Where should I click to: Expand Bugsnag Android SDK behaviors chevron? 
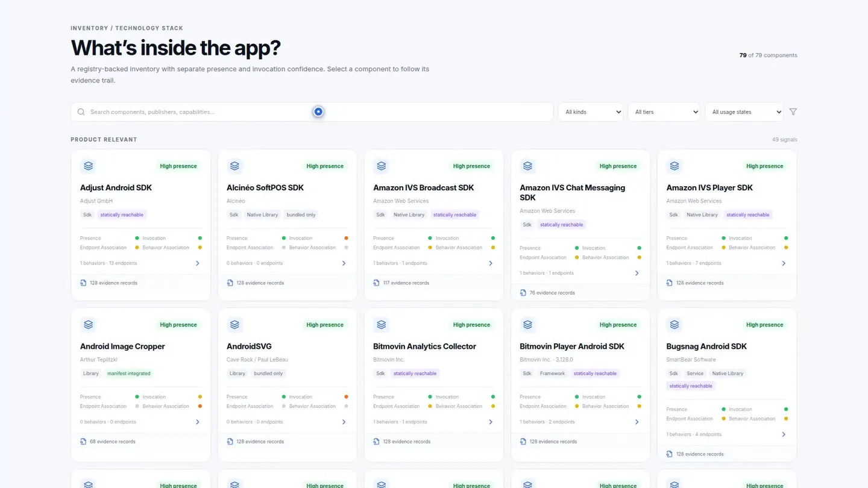click(783, 434)
